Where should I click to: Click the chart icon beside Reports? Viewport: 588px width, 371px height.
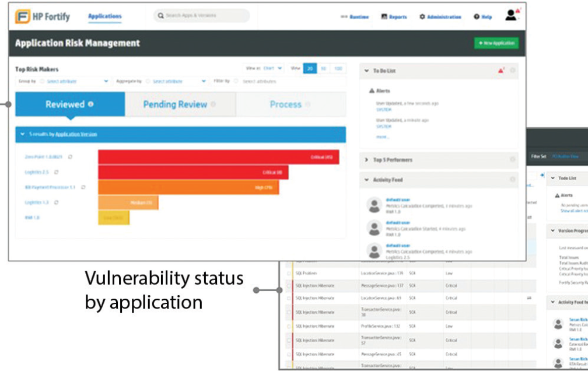point(384,16)
